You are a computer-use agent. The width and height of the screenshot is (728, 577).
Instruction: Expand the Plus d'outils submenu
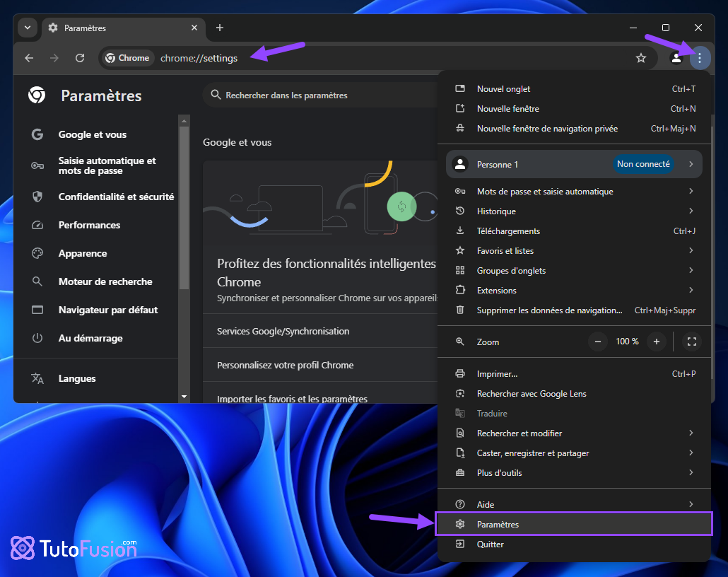click(x=574, y=473)
